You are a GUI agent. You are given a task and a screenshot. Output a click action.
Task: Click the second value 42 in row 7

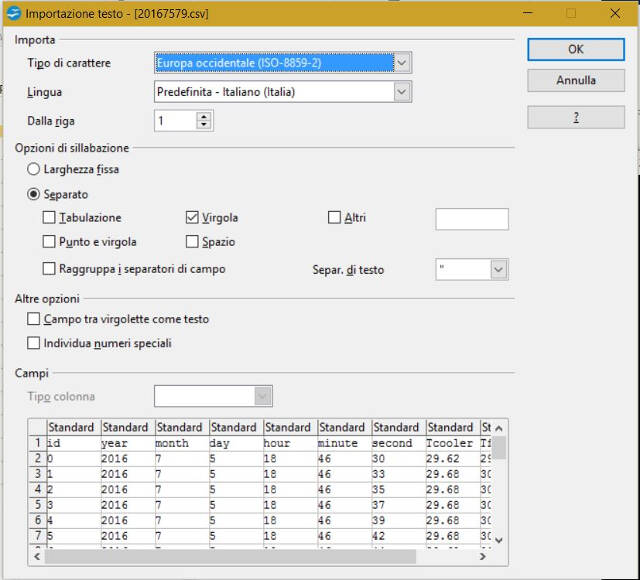pyautogui.click(x=378, y=536)
